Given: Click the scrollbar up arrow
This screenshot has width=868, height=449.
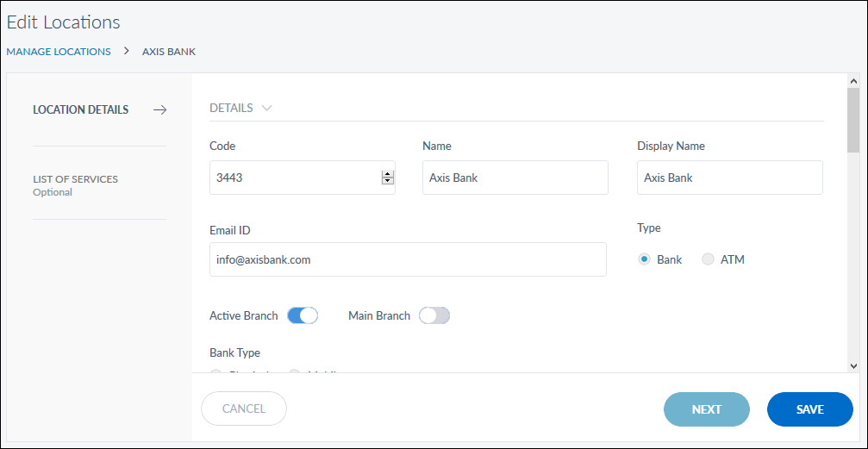Looking at the screenshot, I should 853,81.
